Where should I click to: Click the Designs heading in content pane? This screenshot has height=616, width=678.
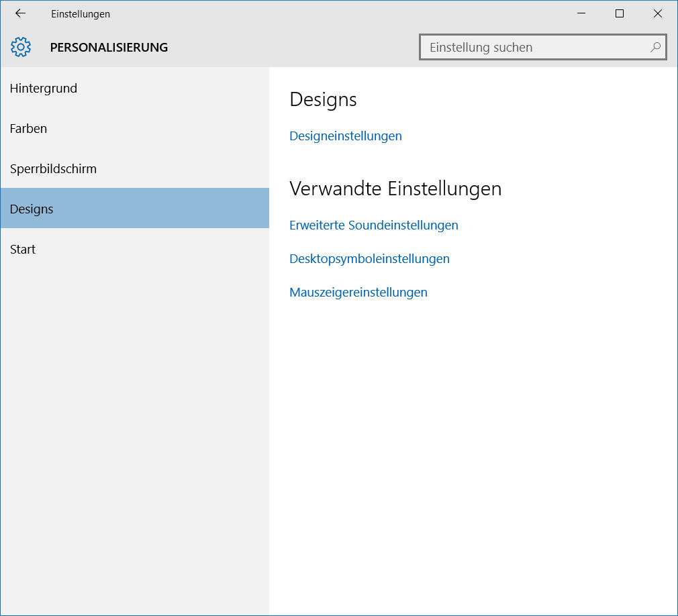[323, 99]
